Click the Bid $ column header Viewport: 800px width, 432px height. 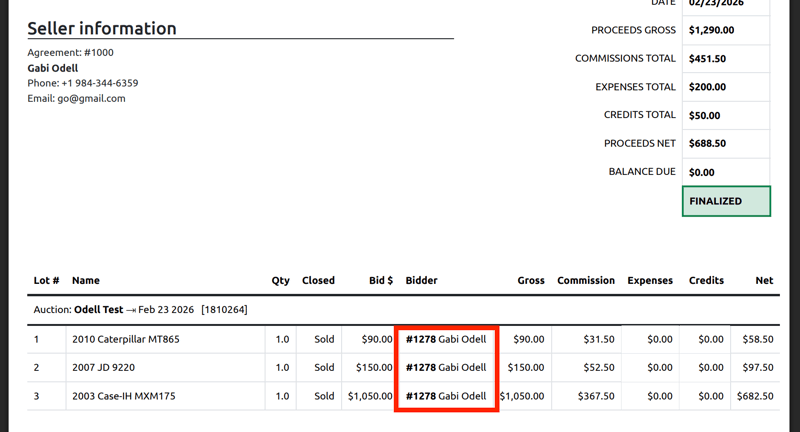(x=381, y=281)
